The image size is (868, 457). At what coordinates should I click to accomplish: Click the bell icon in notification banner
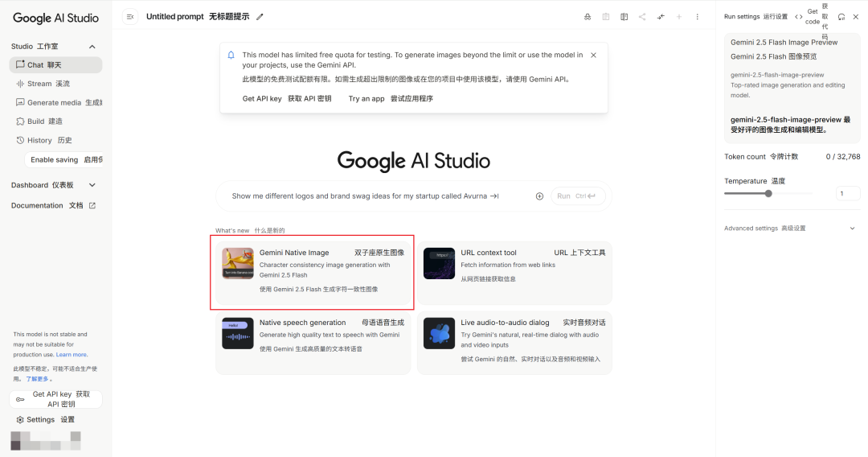click(x=231, y=55)
